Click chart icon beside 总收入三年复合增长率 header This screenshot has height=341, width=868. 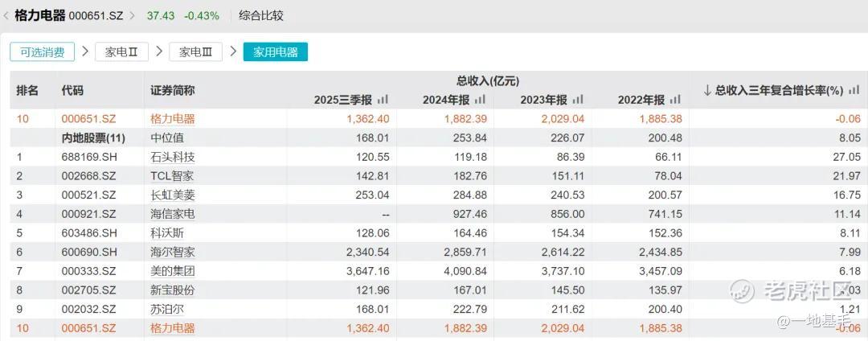(x=854, y=90)
